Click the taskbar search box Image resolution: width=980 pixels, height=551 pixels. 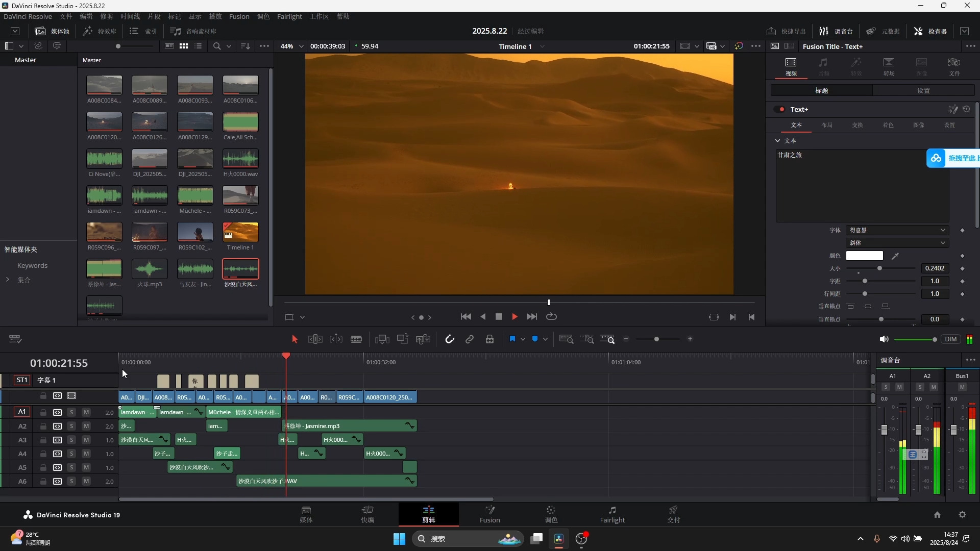point(468,539)
